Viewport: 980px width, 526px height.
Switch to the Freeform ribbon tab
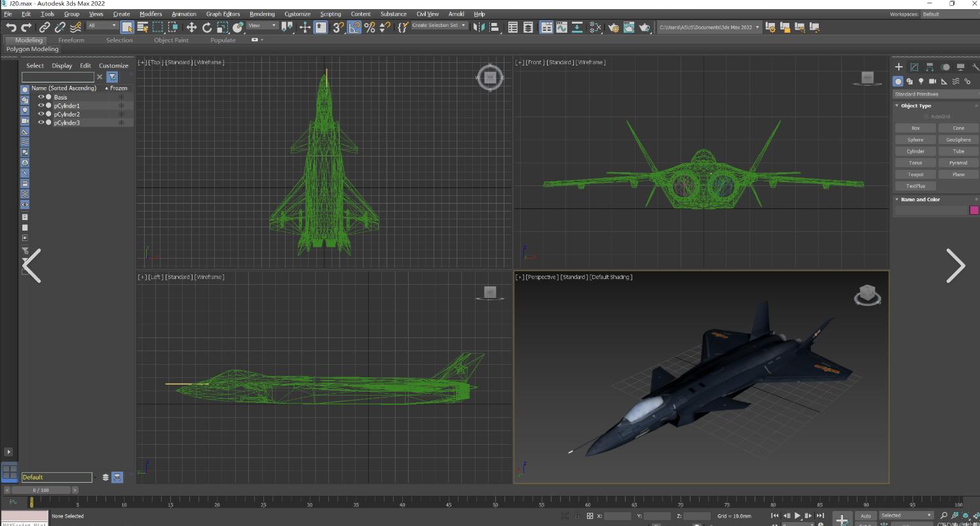pos(71,40)
